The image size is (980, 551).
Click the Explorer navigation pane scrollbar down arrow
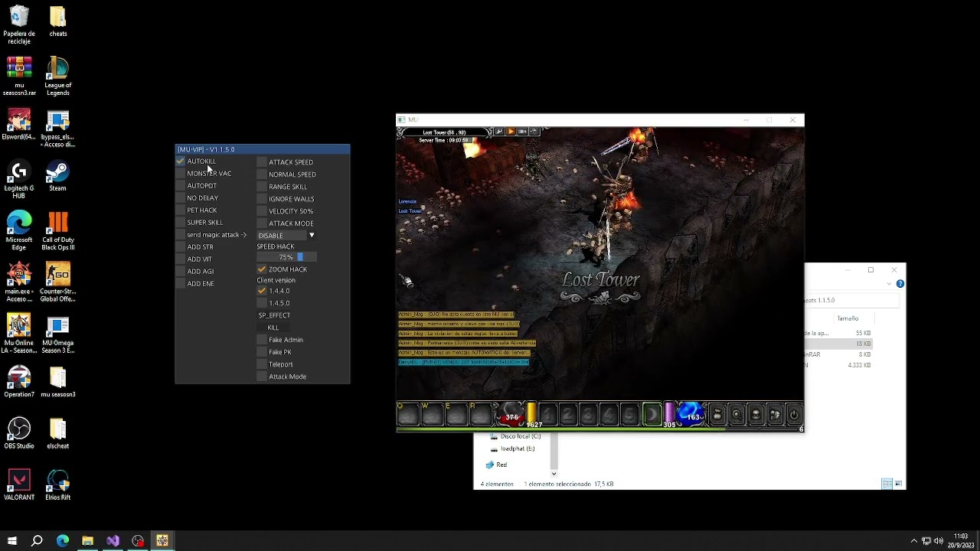pyautogui.click(x=554, y=474)
